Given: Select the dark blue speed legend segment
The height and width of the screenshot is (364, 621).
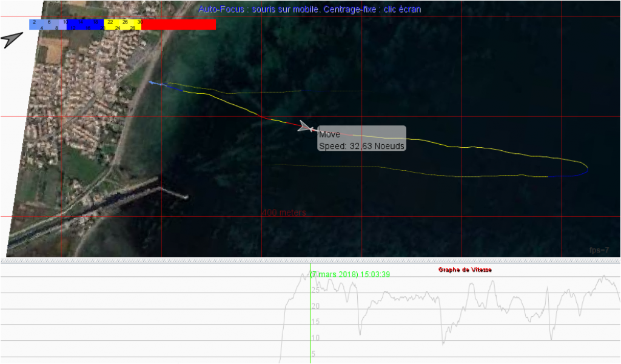Looking at the screenshot, I should [x=85, y=24].
